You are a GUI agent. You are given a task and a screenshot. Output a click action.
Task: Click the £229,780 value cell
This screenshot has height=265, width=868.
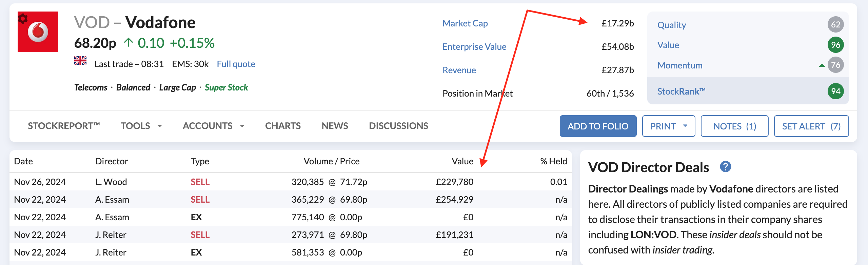tap(454, 182)
